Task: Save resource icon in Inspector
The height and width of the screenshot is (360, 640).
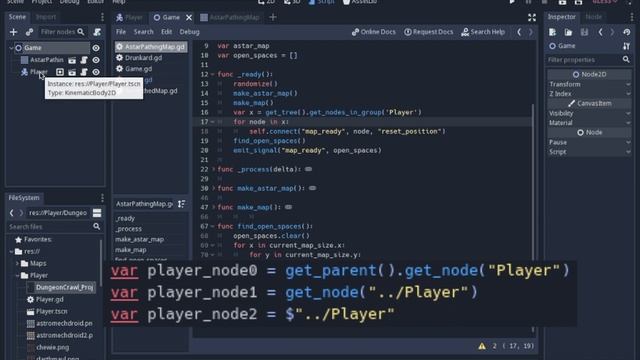Action: [584, 32]
